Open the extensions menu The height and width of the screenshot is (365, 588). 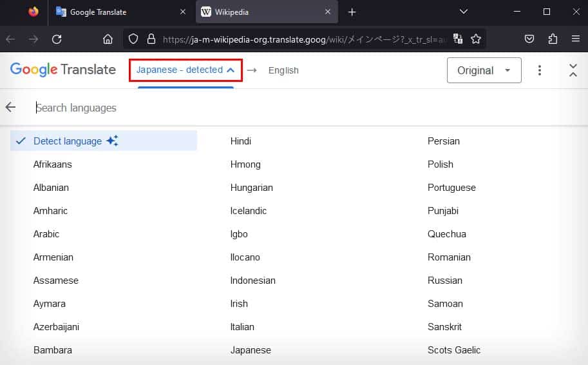(x=553, y=39)
